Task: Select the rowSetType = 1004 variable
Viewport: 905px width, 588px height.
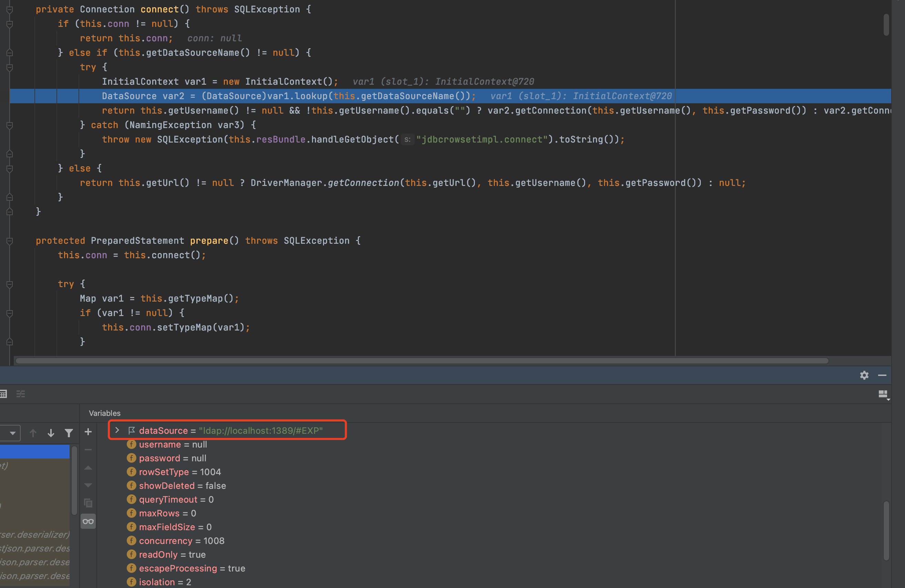Action: [x=174, y=472]
